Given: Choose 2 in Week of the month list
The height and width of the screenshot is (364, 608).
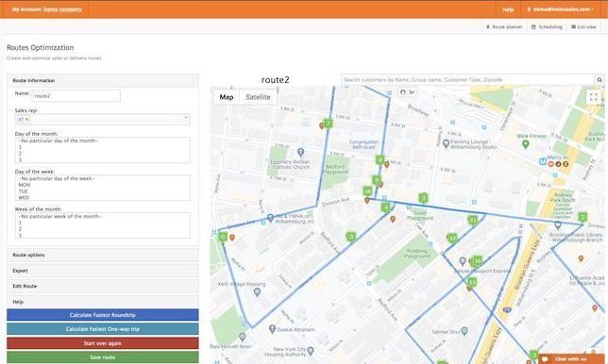Looking at the screenshot, I should [20, 229].
